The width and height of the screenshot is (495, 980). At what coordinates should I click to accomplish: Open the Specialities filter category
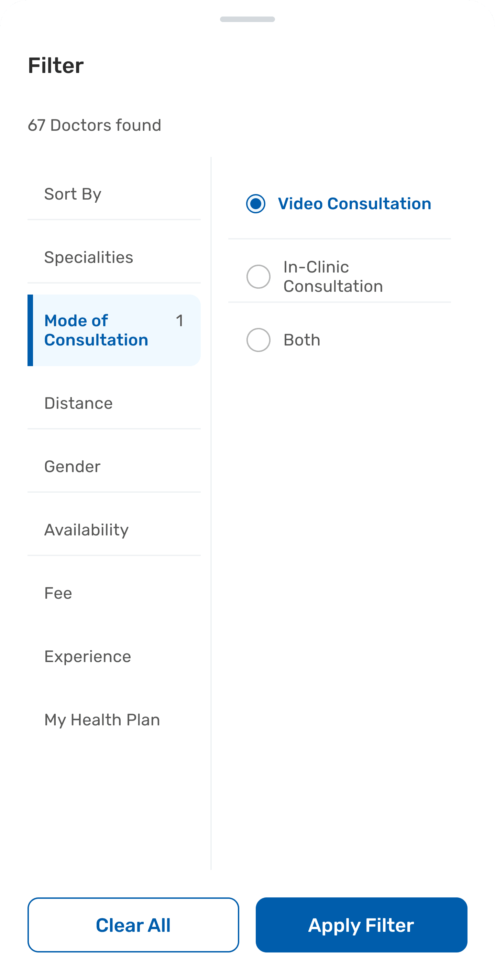click(x=89, y=257)
